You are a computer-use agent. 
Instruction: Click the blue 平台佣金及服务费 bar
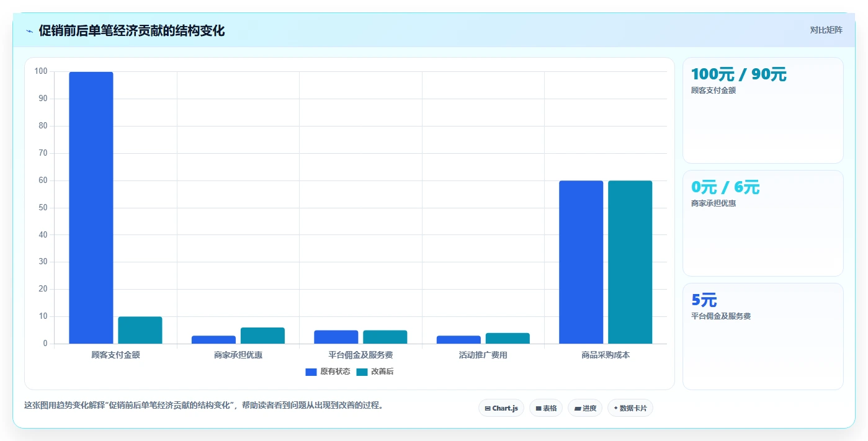[x=336, y=337]
